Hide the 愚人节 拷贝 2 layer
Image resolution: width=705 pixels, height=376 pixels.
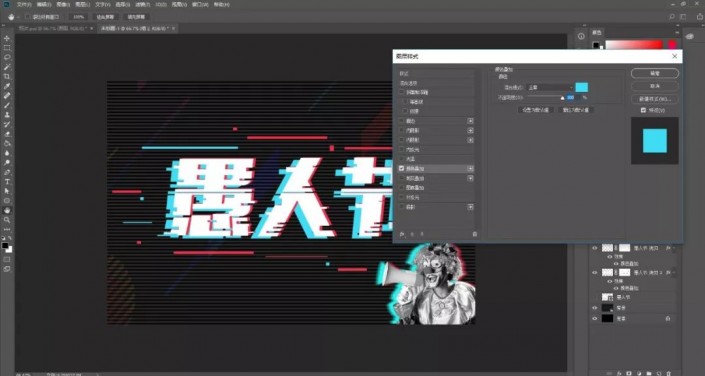[x=594, y=272]
